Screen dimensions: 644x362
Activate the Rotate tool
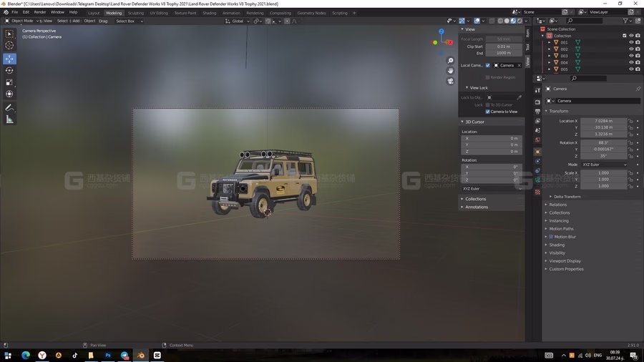(x=9, y=71)
